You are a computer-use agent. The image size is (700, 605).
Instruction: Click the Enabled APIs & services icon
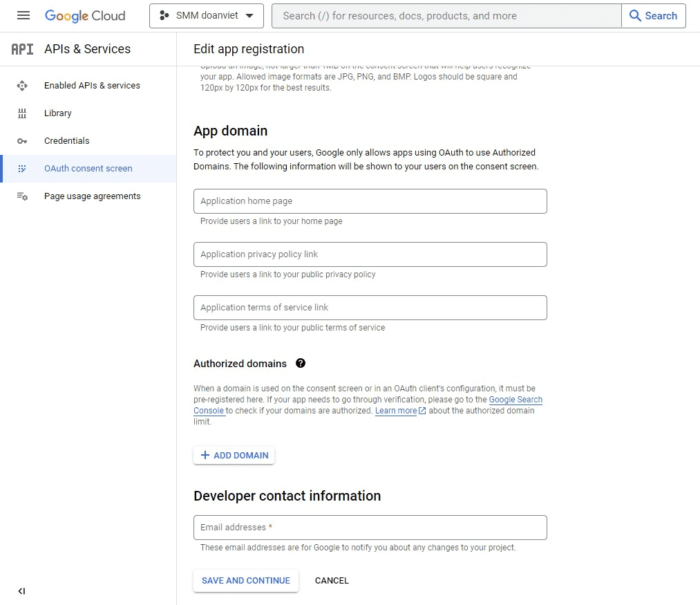22,86
